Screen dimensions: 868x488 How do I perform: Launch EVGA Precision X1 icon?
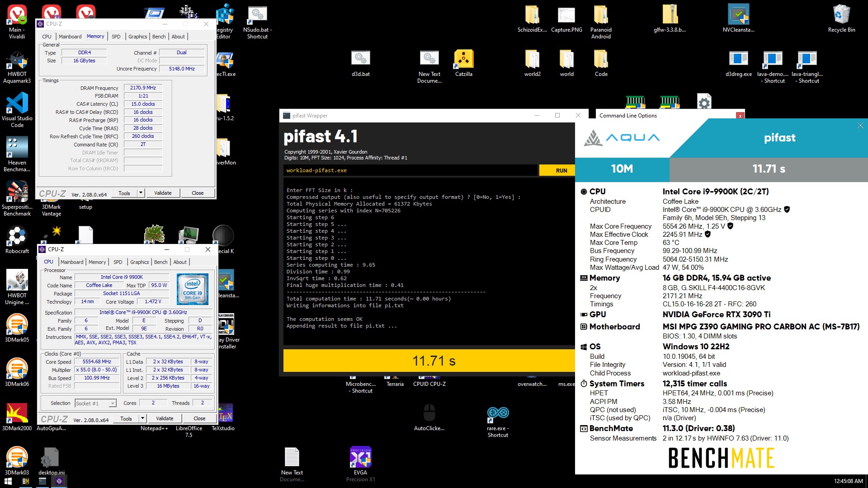(361, 464)
